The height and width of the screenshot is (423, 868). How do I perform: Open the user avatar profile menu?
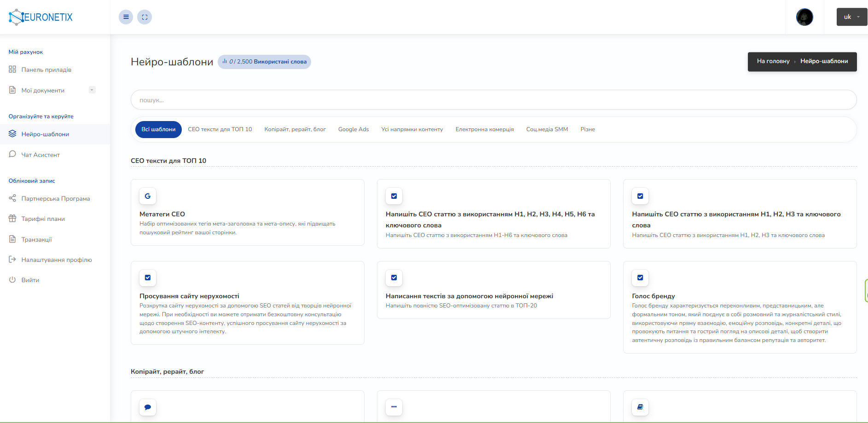[x=804, y=17]
